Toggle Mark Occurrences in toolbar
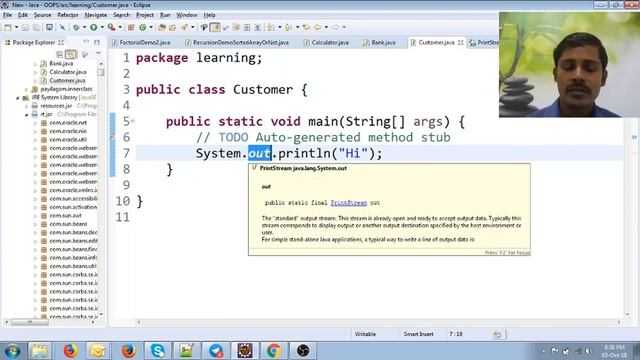This screenshot has width=640, height=360. tap(215, 27)
